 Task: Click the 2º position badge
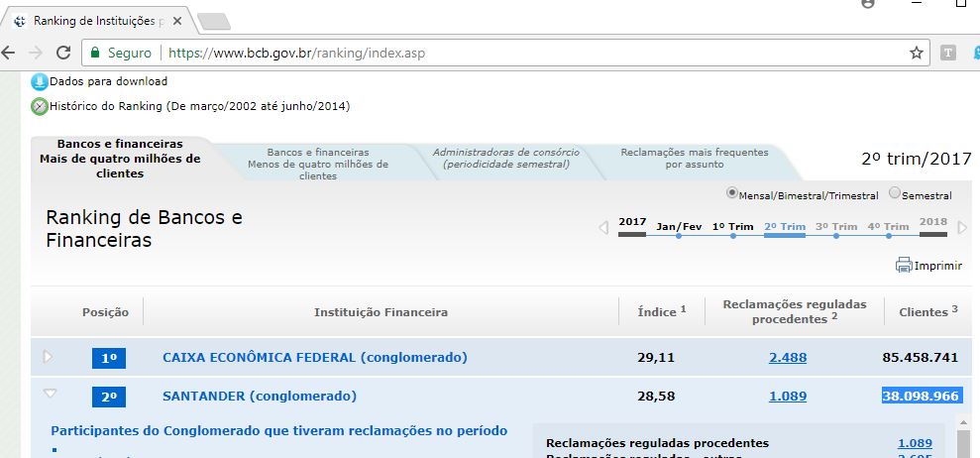point(109,397)
